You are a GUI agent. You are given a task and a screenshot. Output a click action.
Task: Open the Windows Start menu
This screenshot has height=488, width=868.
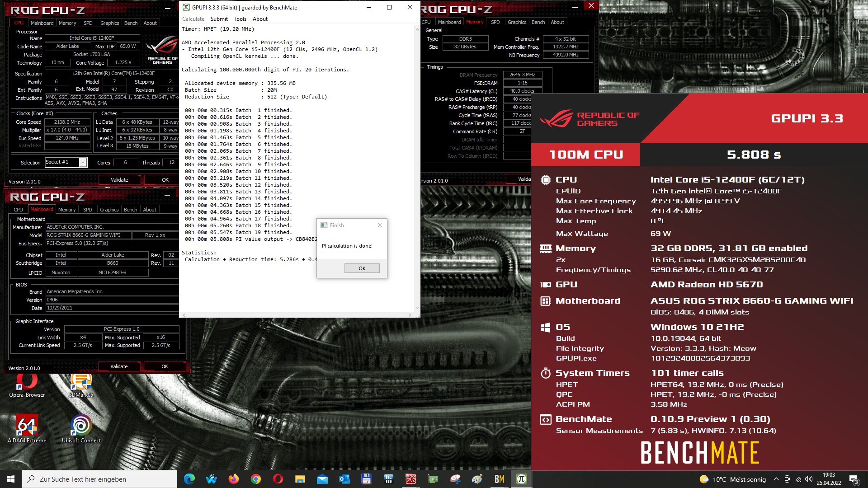11,479
